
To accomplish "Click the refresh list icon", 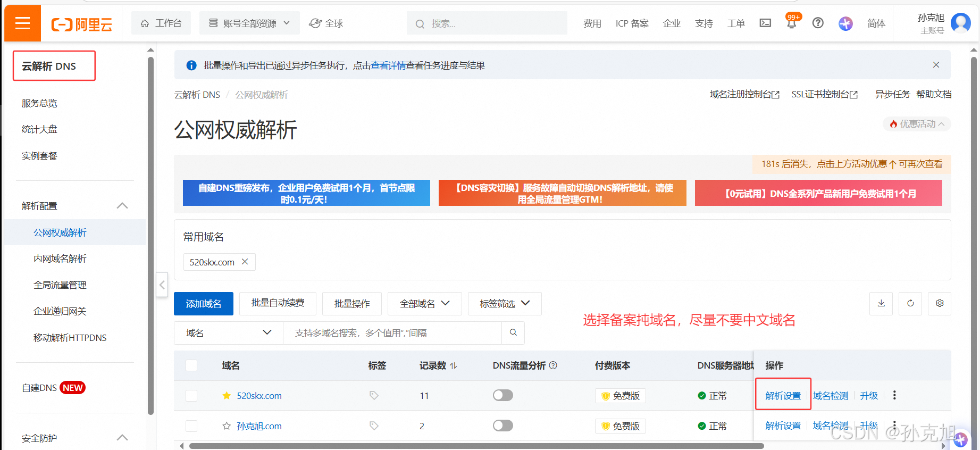I will (910, 303).
